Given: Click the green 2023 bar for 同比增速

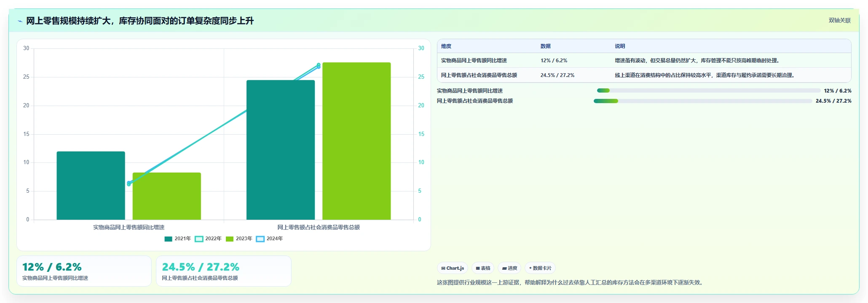Looking at the screenshot, I should (x=167, y=196).
